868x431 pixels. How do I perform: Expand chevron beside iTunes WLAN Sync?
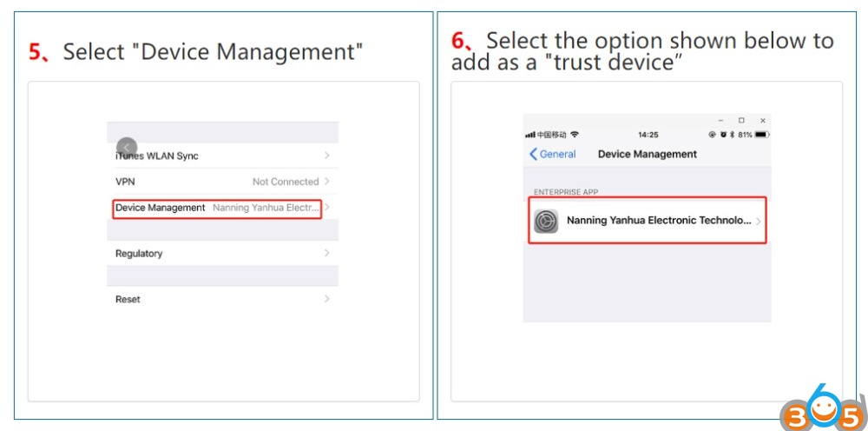327,156
